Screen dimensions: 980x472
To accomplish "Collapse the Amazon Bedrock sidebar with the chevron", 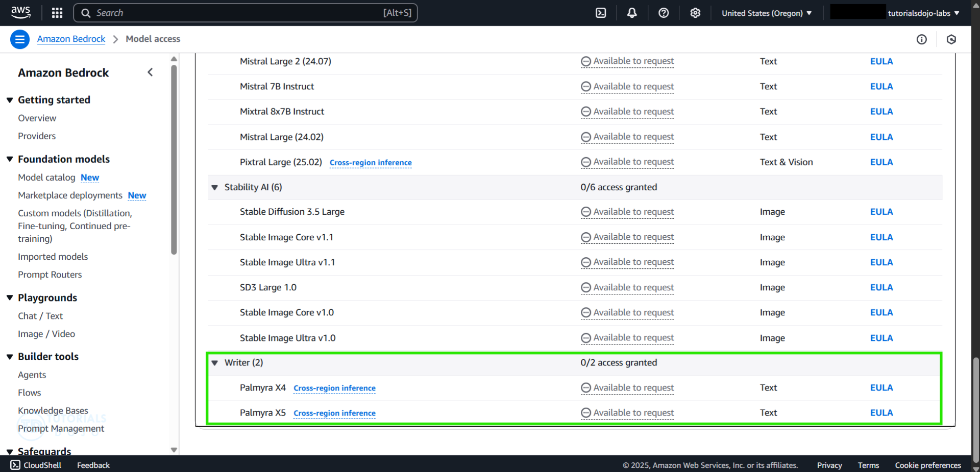I will click(x=150, y=72).
